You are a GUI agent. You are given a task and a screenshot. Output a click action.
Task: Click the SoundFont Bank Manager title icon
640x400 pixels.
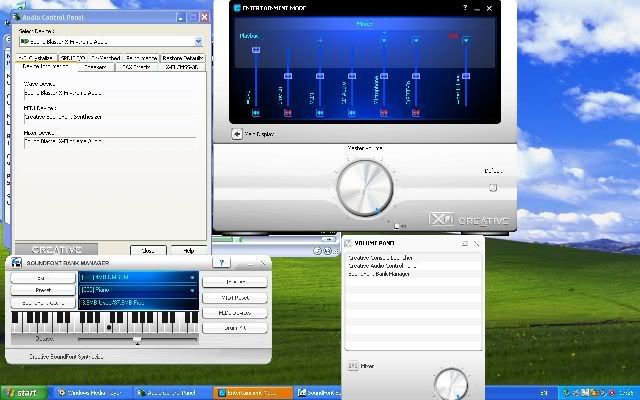coord(16,262)
